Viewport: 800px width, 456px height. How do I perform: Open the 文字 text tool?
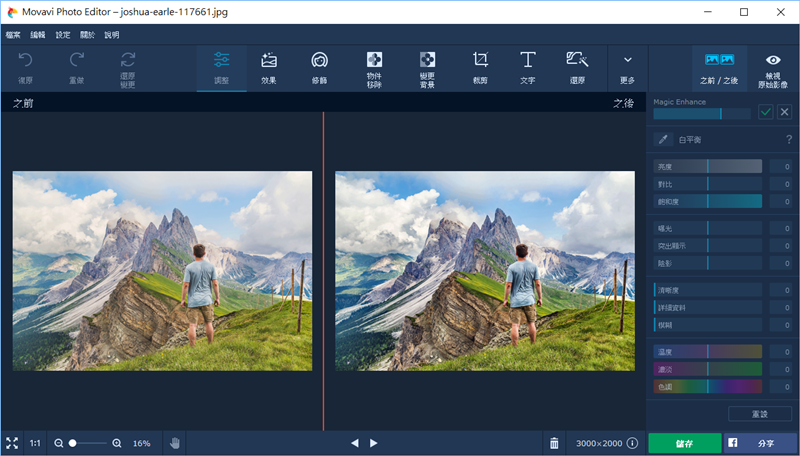[528, 67]
